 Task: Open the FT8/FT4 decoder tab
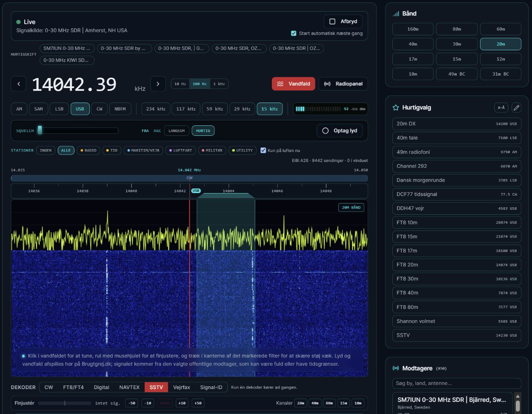pyautogui.click(x=73, y=387)
